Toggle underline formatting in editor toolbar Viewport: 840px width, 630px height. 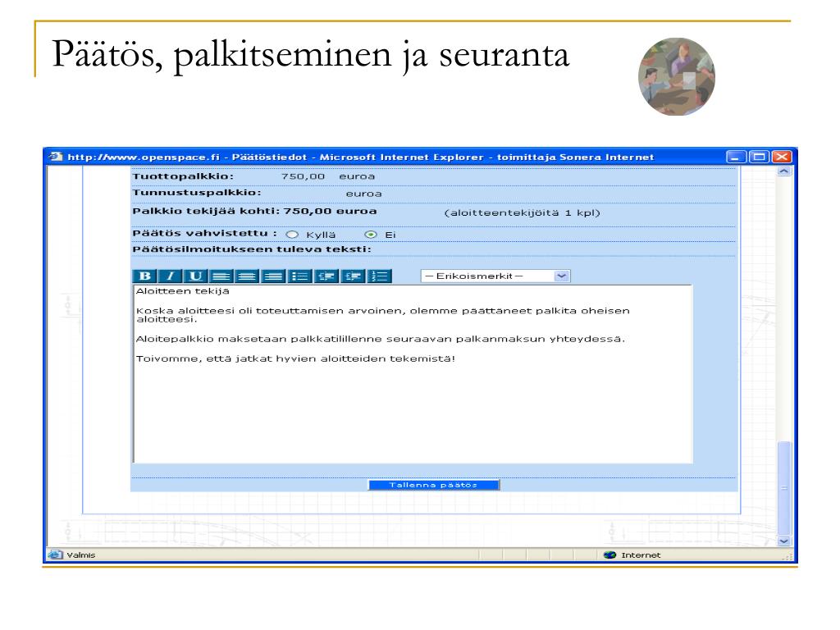coord(195,276)
